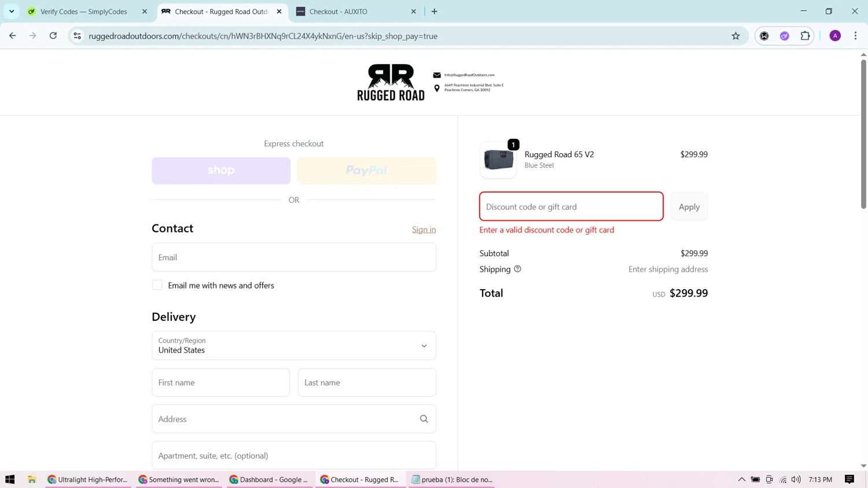Focus the Discount code or gift card field
Image resolution: width=868 pixels, height=488 pixels.
571,206
